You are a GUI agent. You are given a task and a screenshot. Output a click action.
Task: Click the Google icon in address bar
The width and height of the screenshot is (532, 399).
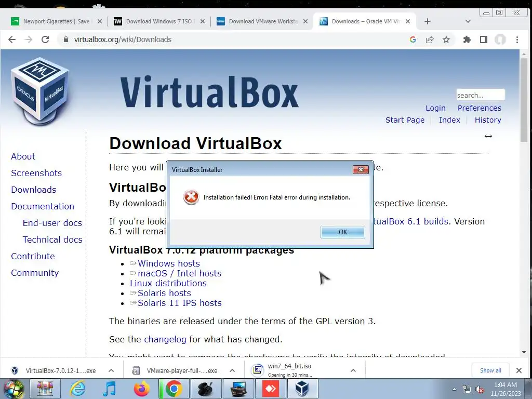(413, 39)
